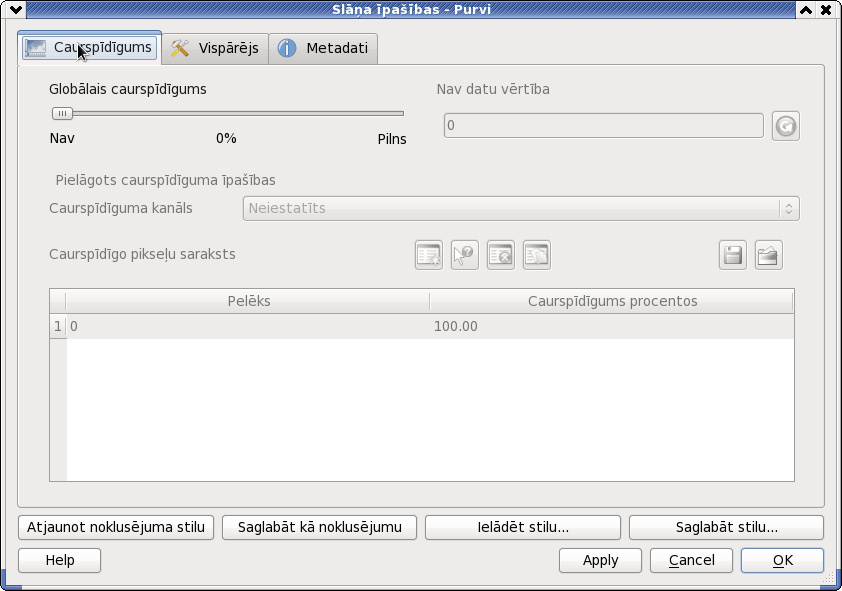Export pixel list to file (floppy icon)

tap(732, 255)
